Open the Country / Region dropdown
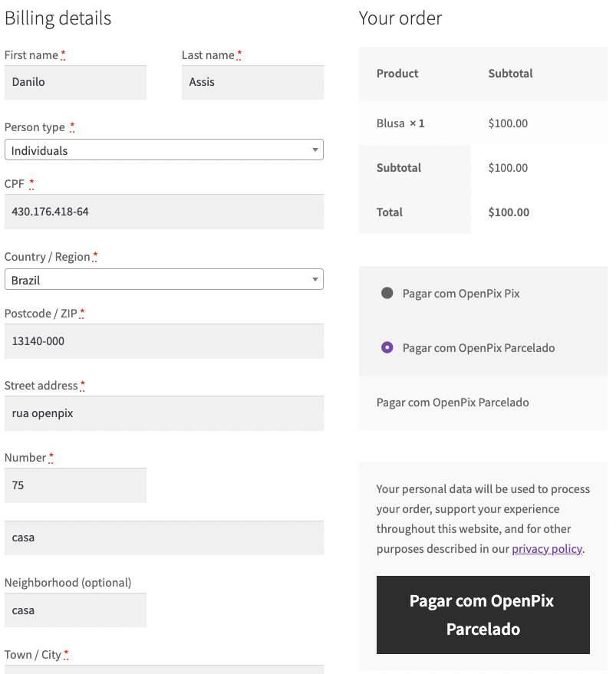 tap(163, 279)
